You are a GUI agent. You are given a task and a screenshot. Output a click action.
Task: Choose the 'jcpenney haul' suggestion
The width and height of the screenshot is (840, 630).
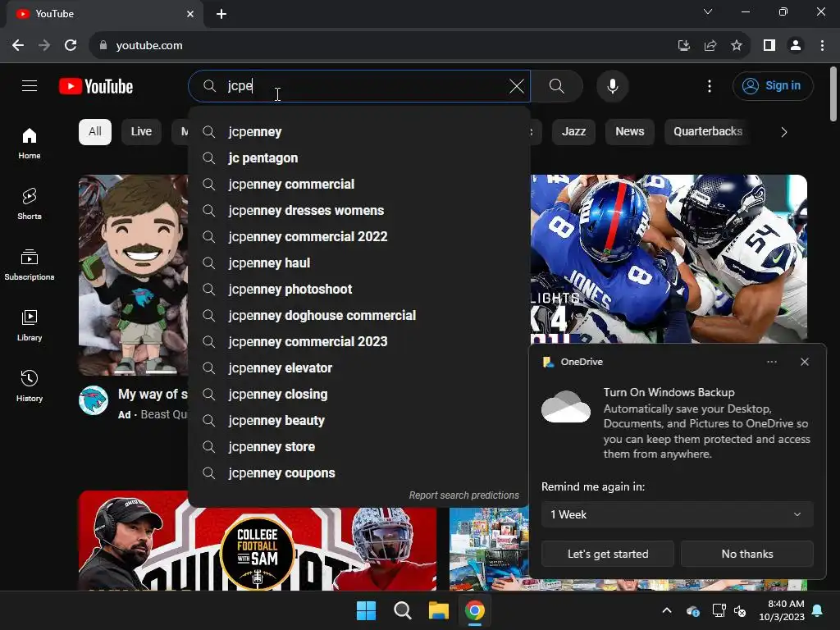point(359,263)
